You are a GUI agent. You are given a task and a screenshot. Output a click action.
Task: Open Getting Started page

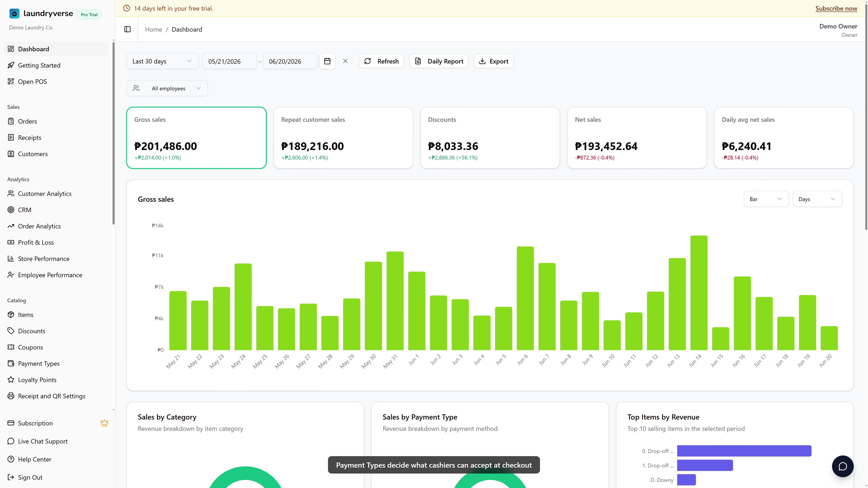(x=56, y=65)
